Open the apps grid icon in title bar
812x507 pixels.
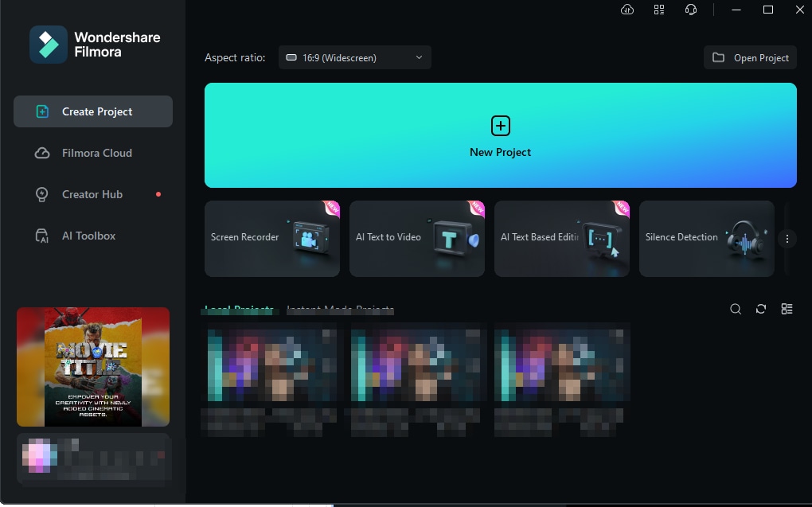[658, 10]
